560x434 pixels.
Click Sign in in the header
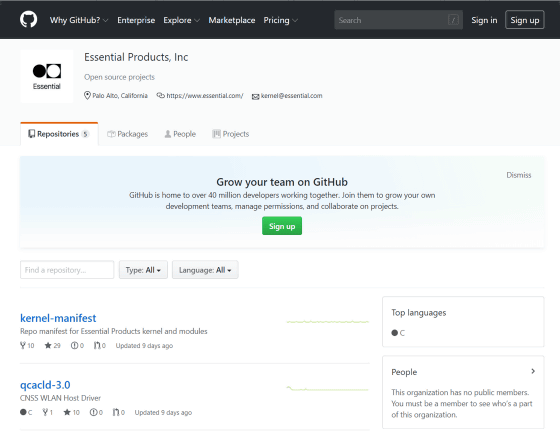[x=484, y=20]
